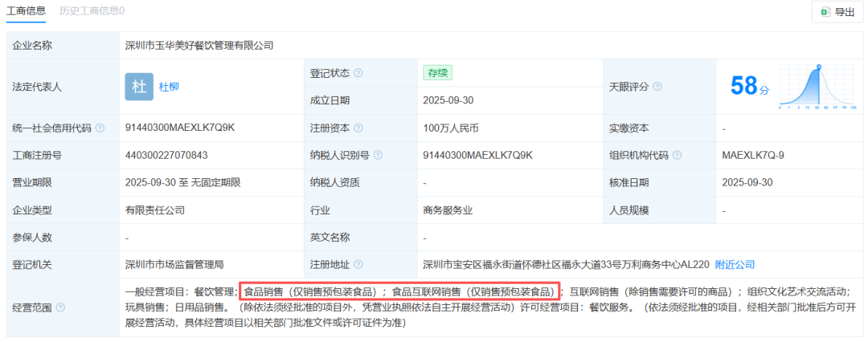Click help icon beside 天眼评分
The height and width of the screenshot is (342, 868).
tap(657, 87)
